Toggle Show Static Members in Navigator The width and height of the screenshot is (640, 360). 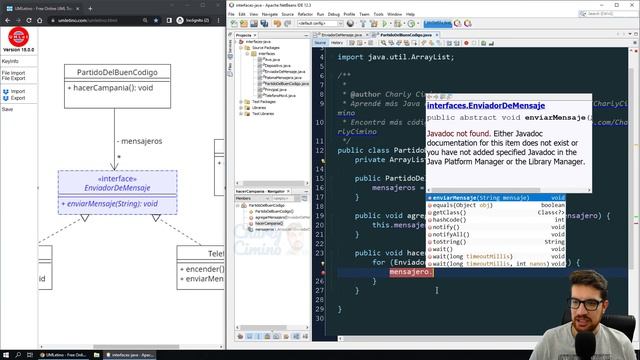click(x=258, y=336)
